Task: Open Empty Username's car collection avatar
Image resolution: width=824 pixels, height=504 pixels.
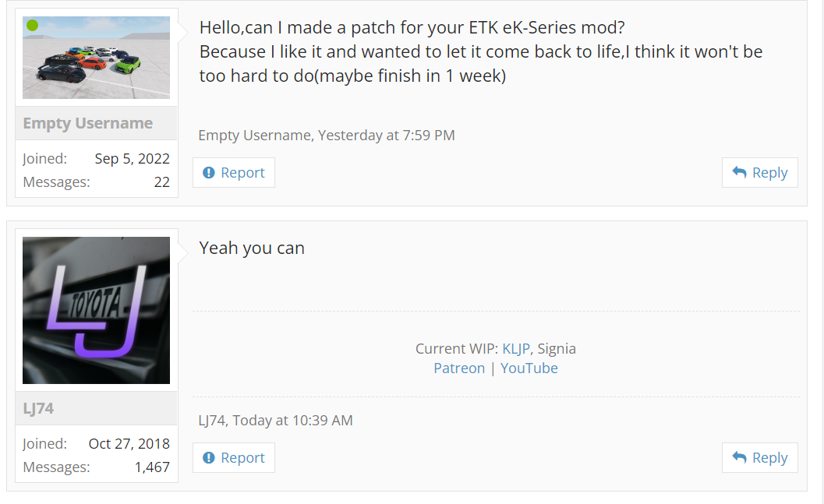Action: click(96, 58)
